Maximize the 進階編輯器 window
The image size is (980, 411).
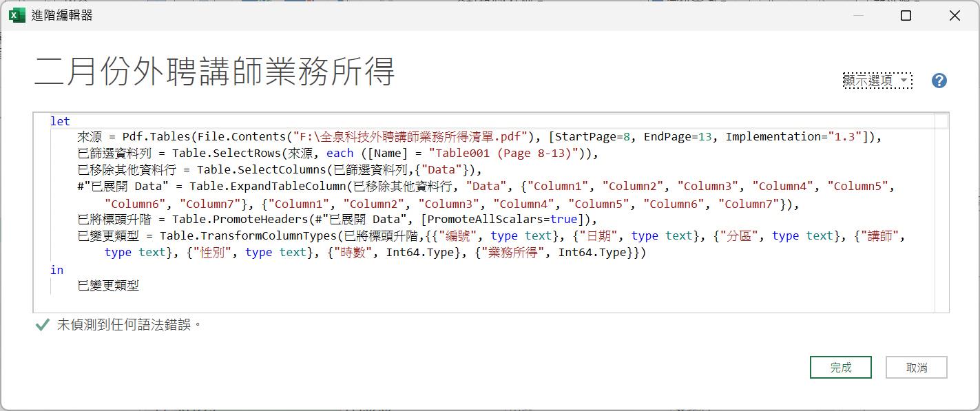pyautogui.click(x=906, y=15)
